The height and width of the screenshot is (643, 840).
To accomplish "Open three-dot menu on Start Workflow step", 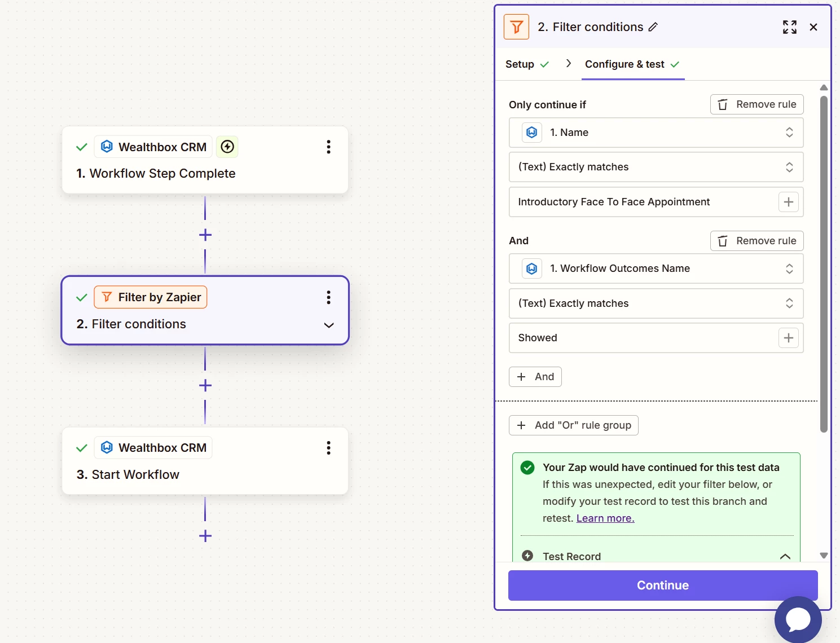I will [328, 448].
